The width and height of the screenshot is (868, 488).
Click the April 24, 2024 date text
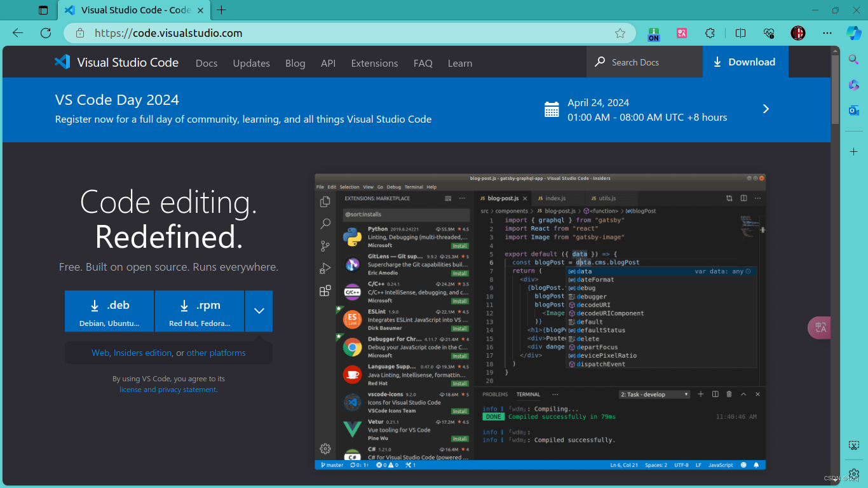[x=598, y=102]
